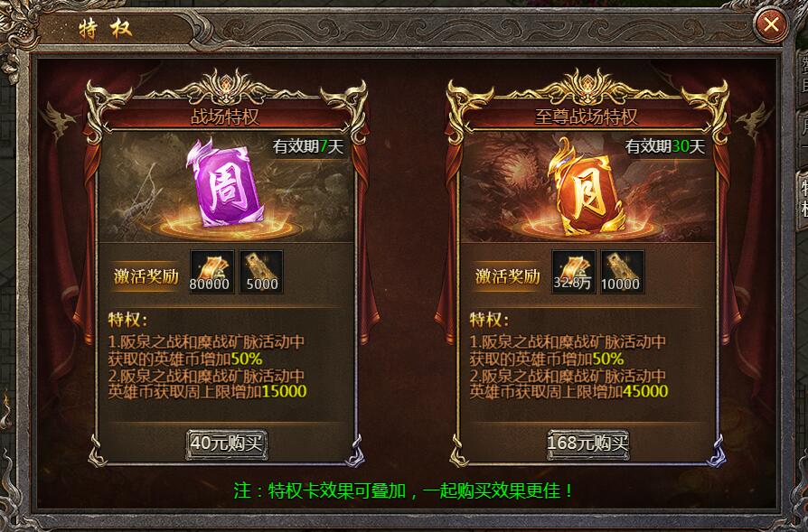
Task: Switch to the middle right side tab
Action: 802,136
